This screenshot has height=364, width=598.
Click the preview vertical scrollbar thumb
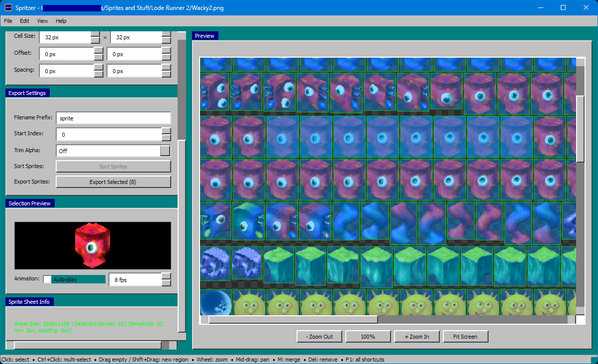coord(581,128)
